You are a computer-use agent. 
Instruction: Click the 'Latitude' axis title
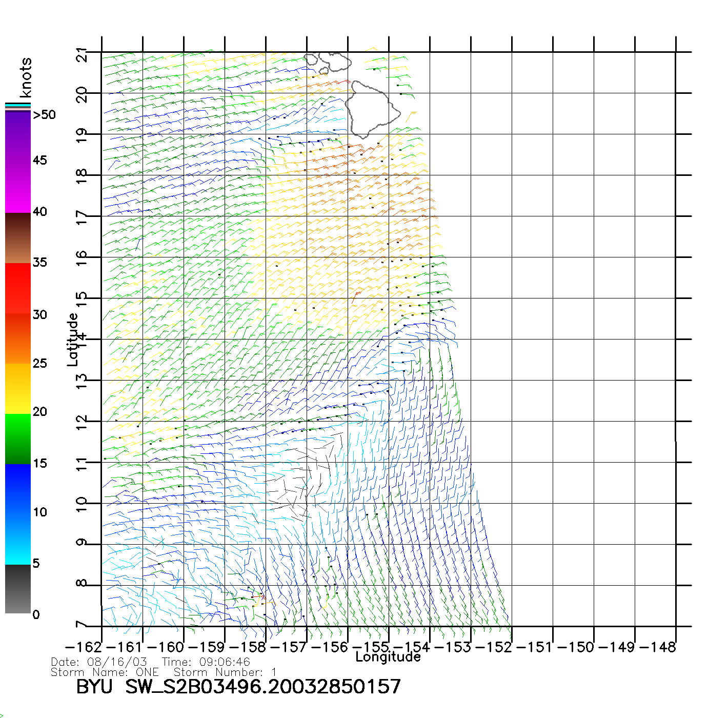tap(73, 340)
